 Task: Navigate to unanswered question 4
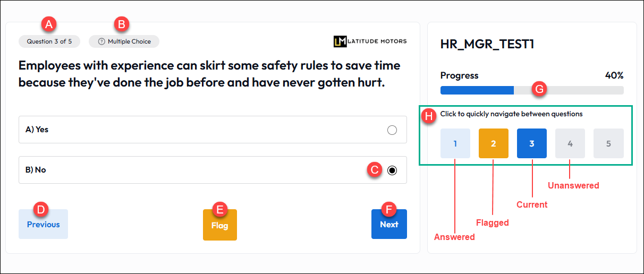pos(570,143)
